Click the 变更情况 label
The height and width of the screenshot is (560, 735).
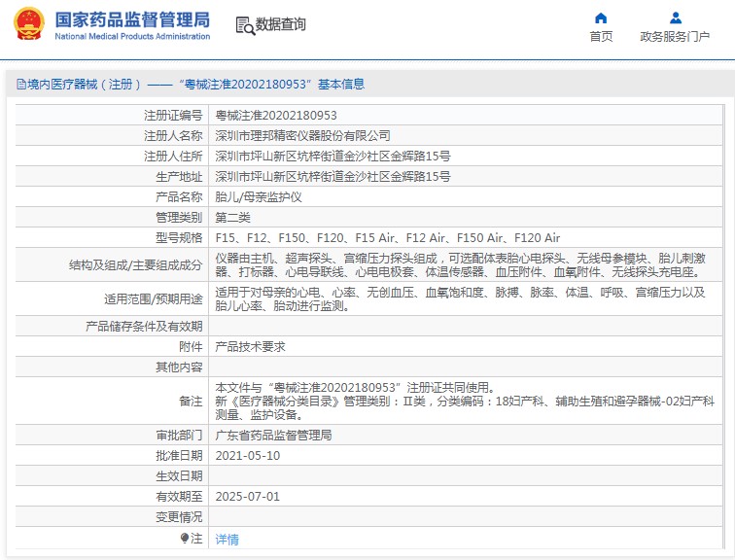pos(179,517)
